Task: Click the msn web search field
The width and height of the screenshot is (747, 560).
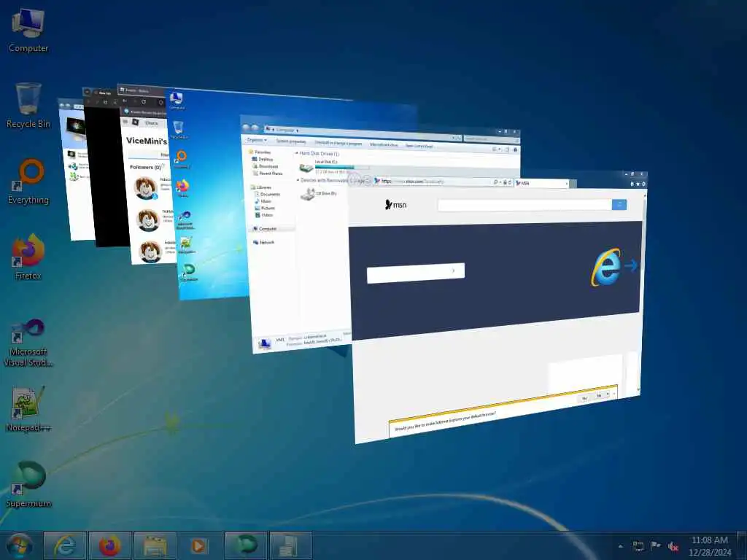Action: [x=525, y=205]
